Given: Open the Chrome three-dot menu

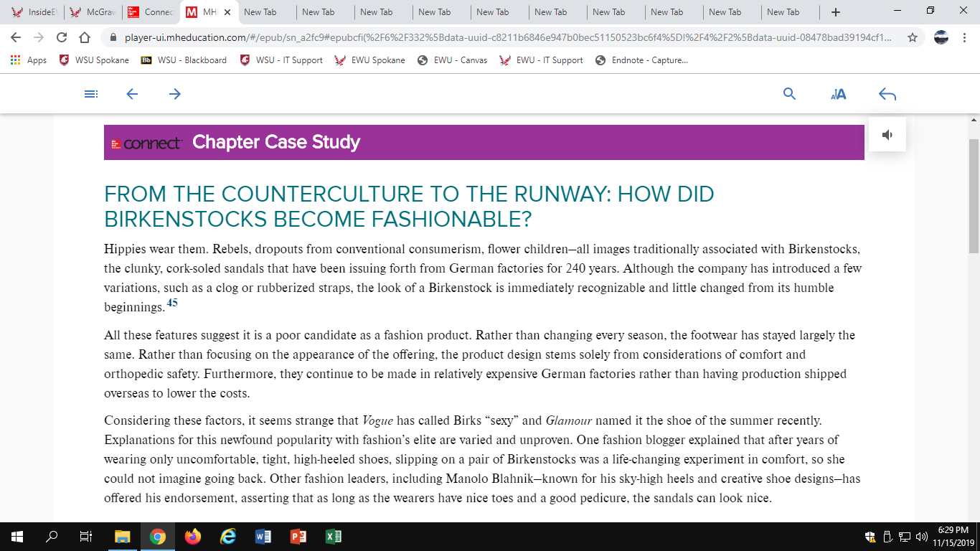Looking at the screenshot, I should pyautogui.click(x=964, y=37).
